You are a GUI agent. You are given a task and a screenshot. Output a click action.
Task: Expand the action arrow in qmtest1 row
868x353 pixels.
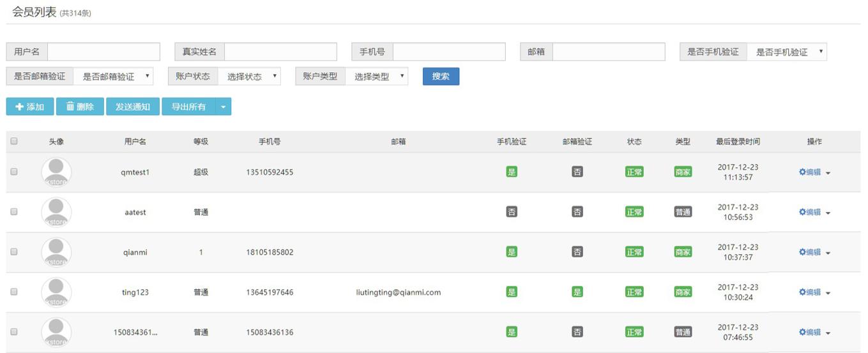pyautogui.click(x=828, y=173)
